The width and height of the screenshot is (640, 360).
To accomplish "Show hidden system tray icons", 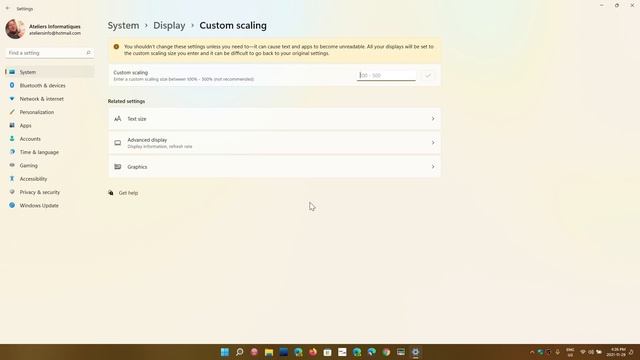I will click(532, 352).
